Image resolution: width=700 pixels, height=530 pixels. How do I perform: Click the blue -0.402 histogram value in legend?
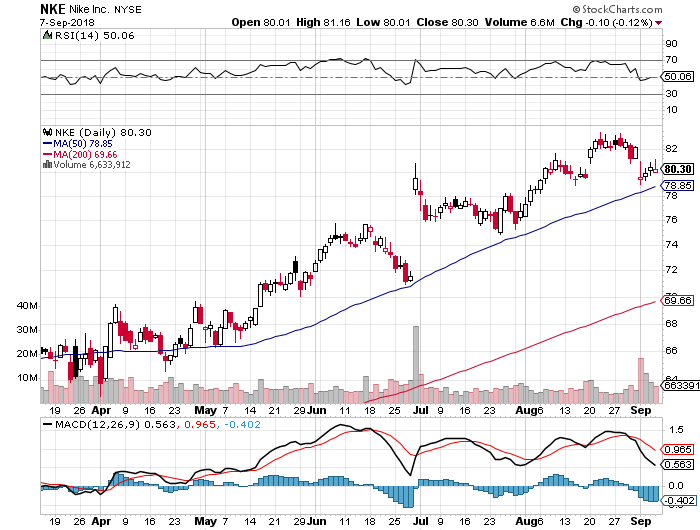click(242, 424)
